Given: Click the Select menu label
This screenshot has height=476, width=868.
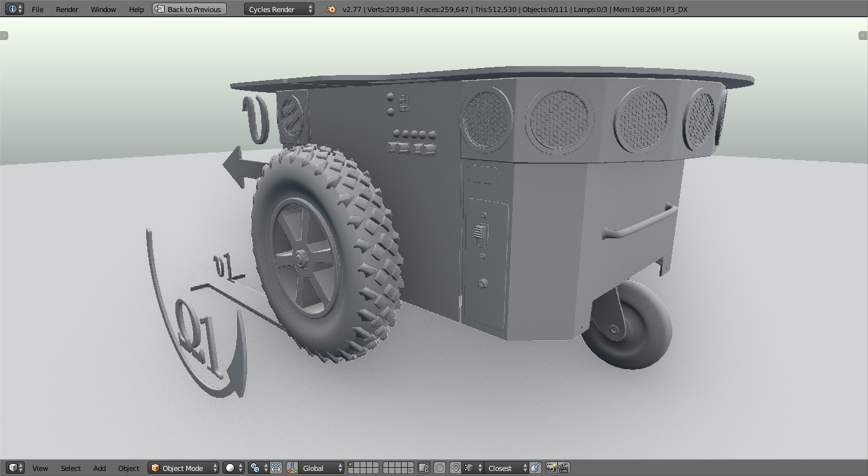Looking at the screenshot, I should coord(70,468).
